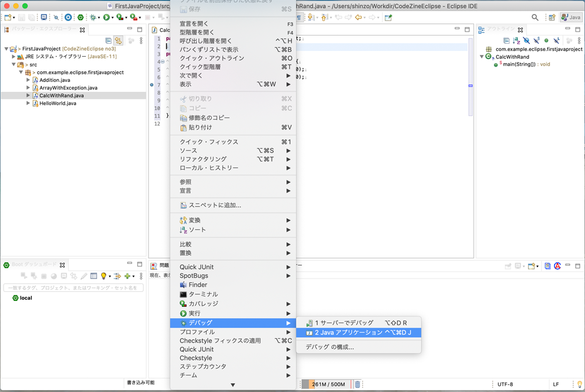The height and width of the screenshot is (392, 585).
Task: Click the scroll-down arrow at bottom of context menu
Action: tap(233, 385)
